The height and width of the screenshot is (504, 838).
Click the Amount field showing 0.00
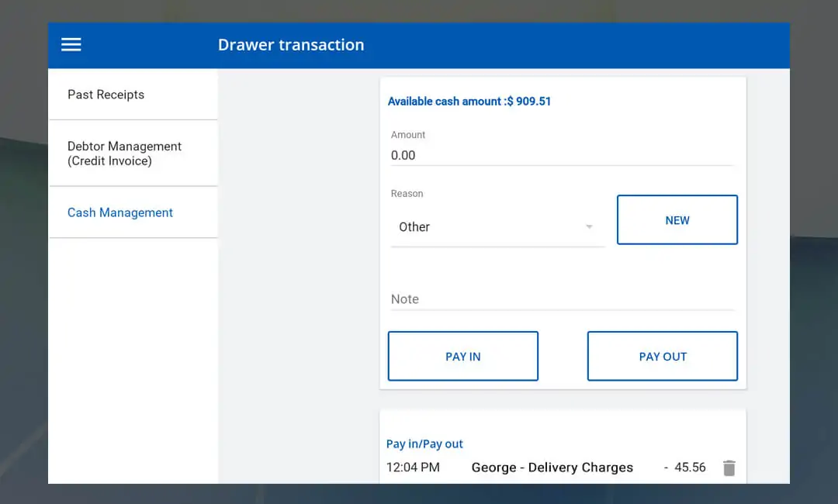561,155
